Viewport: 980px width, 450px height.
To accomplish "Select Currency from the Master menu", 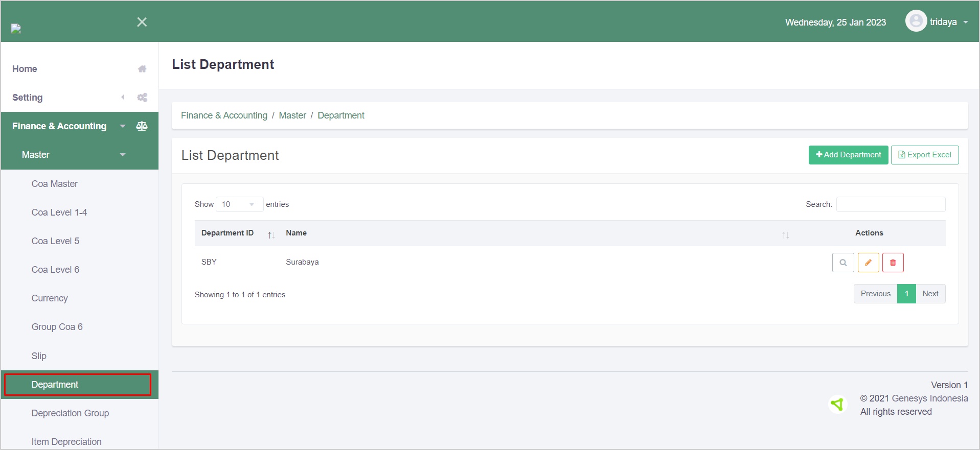I will point(50,298).
